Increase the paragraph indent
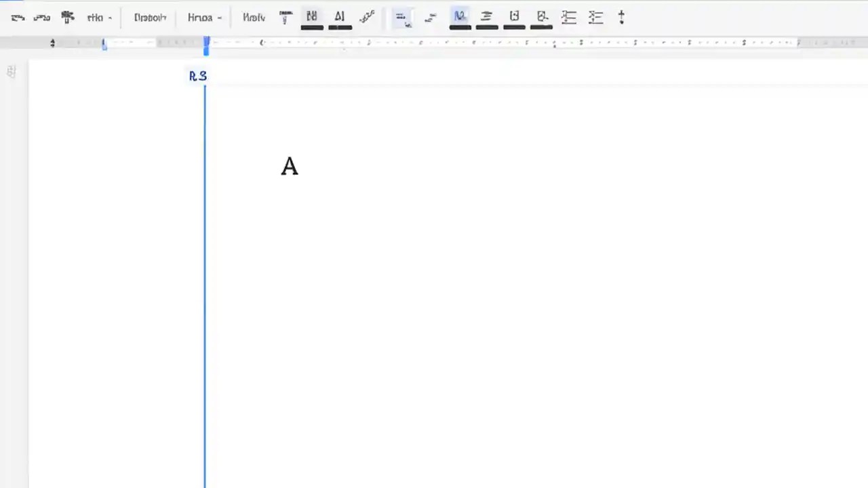This screenshot has width=868, height=488. point(595,17)
